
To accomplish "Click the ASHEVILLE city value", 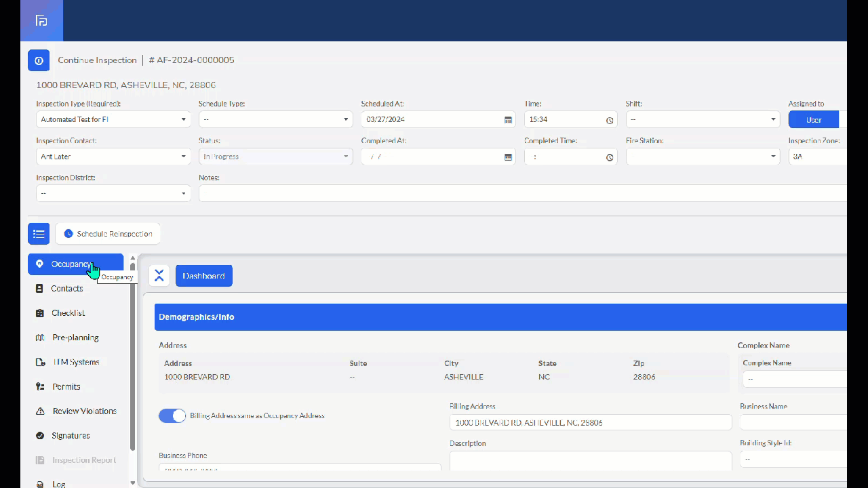I will (x=464, y=377).
